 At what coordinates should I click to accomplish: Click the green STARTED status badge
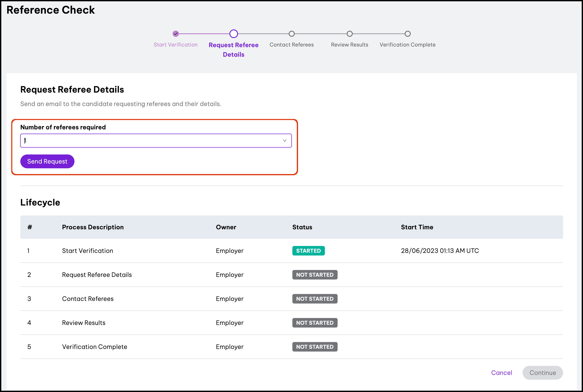coord(308,251)
